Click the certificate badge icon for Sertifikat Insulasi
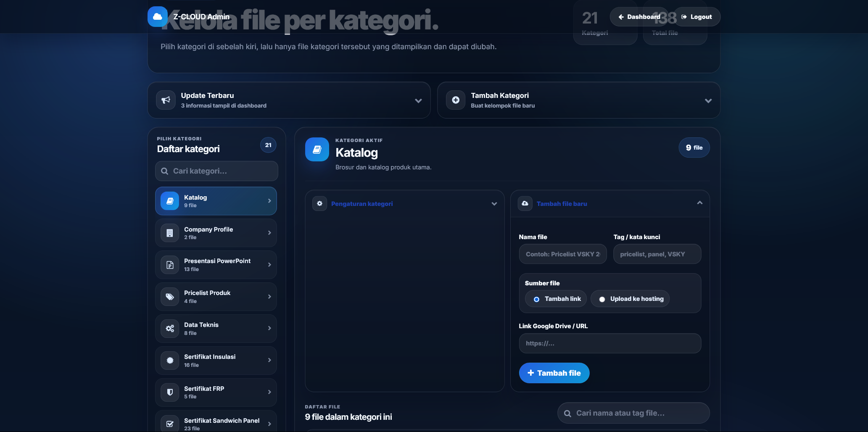Image resolution: width=868 pixels, height=432 pixels. point(170,360)
